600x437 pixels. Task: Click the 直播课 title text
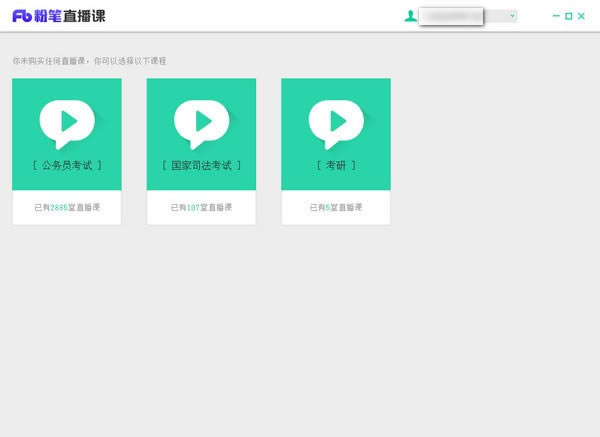pos(84,16)
